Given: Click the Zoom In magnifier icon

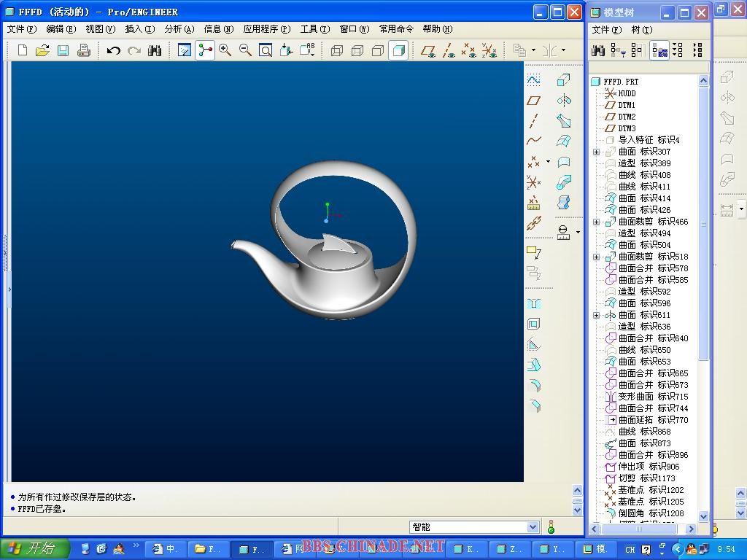Looking at the screenshot, I should [225, 50].
